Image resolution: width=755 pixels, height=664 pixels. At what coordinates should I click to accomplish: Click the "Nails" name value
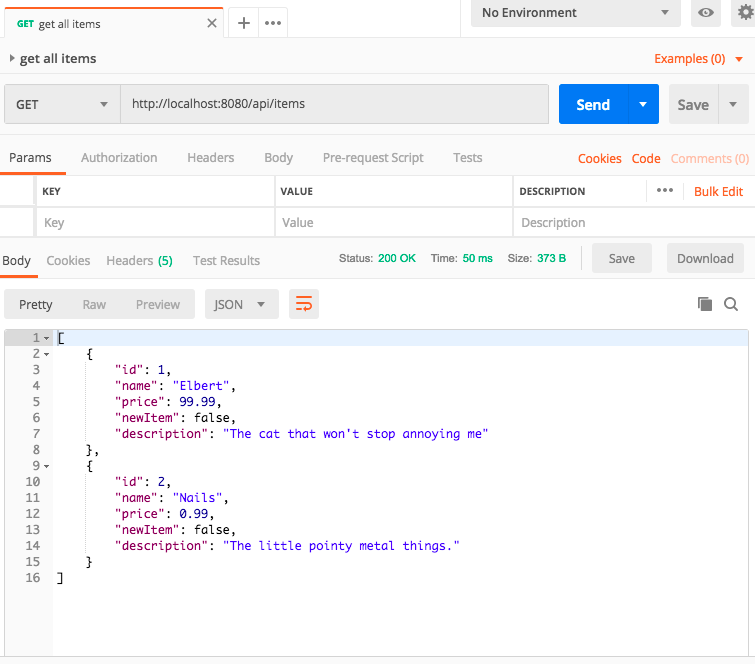(197, 497)
